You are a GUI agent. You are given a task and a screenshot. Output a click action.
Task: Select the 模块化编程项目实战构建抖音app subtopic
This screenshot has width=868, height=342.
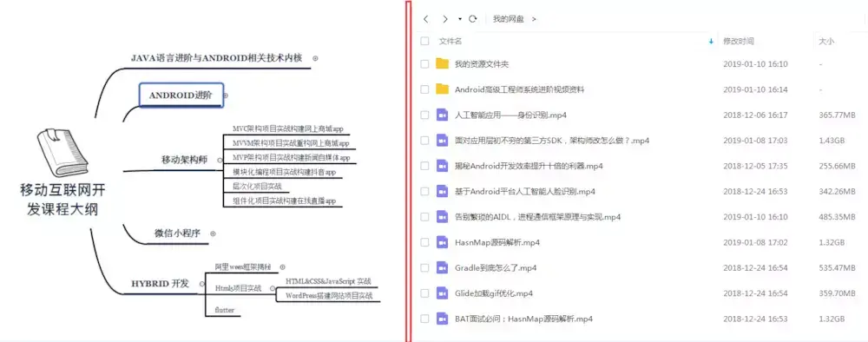285,172
